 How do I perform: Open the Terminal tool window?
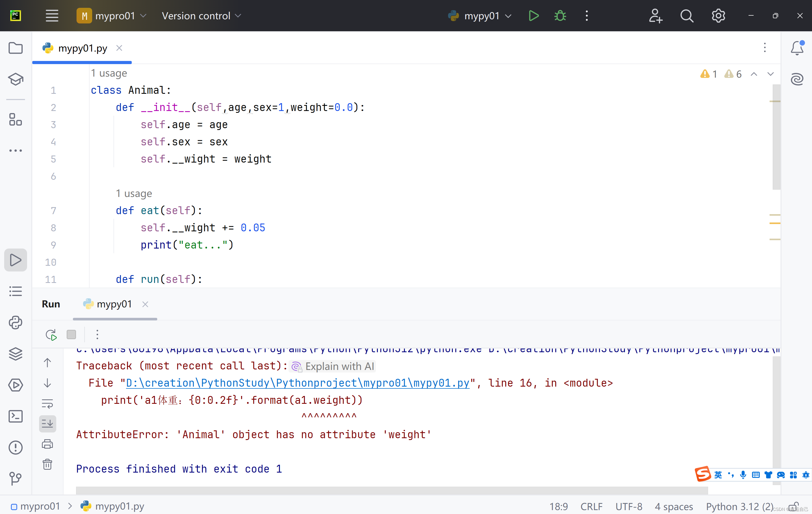(x=16, y=417)
